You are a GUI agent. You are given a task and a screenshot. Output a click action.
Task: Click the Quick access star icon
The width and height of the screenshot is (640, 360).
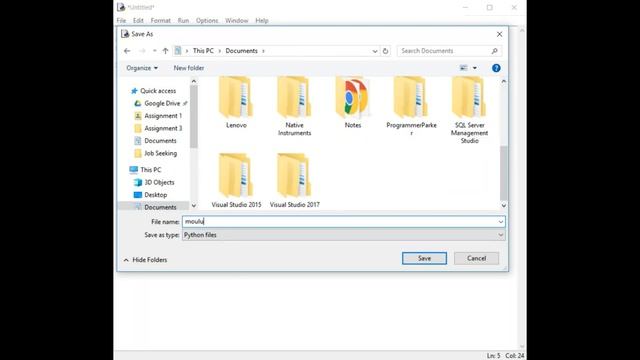(x=134, y=91)
